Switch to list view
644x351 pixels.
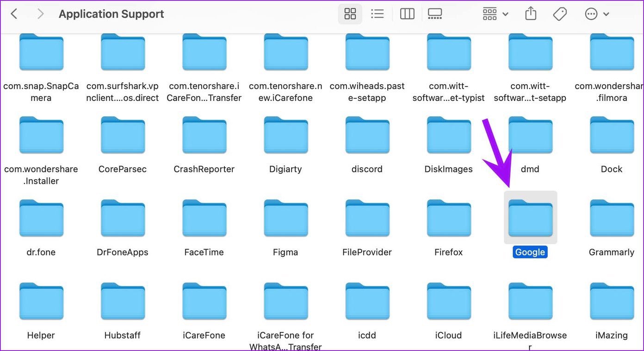tap(378, 14)
